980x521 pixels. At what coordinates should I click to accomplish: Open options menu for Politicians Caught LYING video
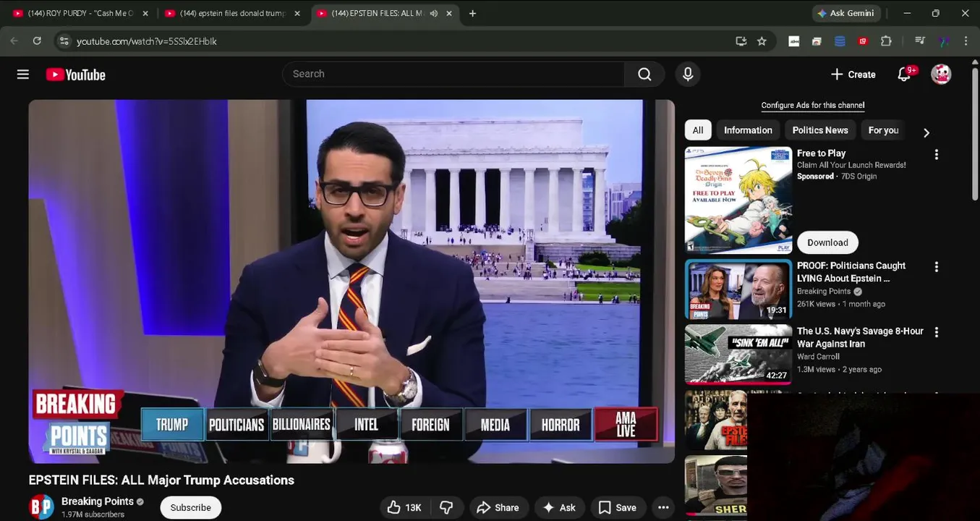tap(937, 267)
